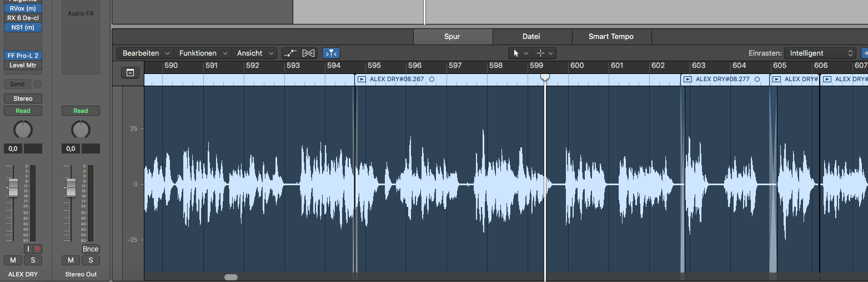
Task: Open the FF Pro-L 2 plug-in
Action: [23, 56]
